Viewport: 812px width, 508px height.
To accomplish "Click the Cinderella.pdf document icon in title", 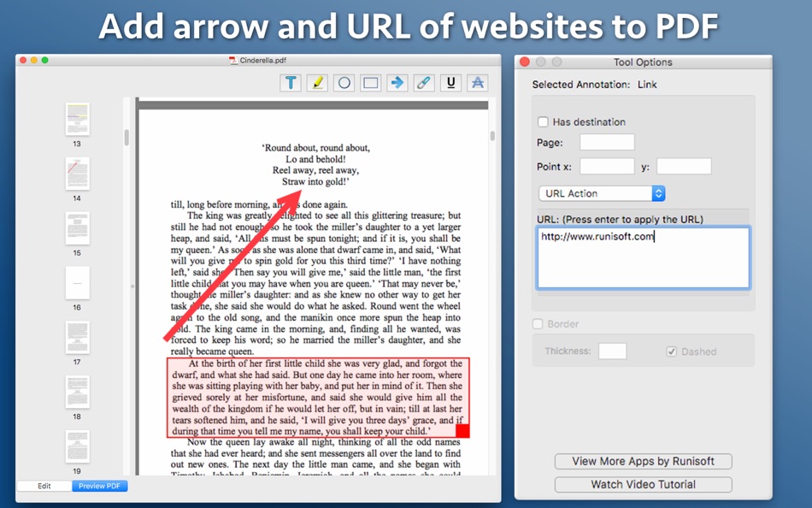I will coord(233,61).
